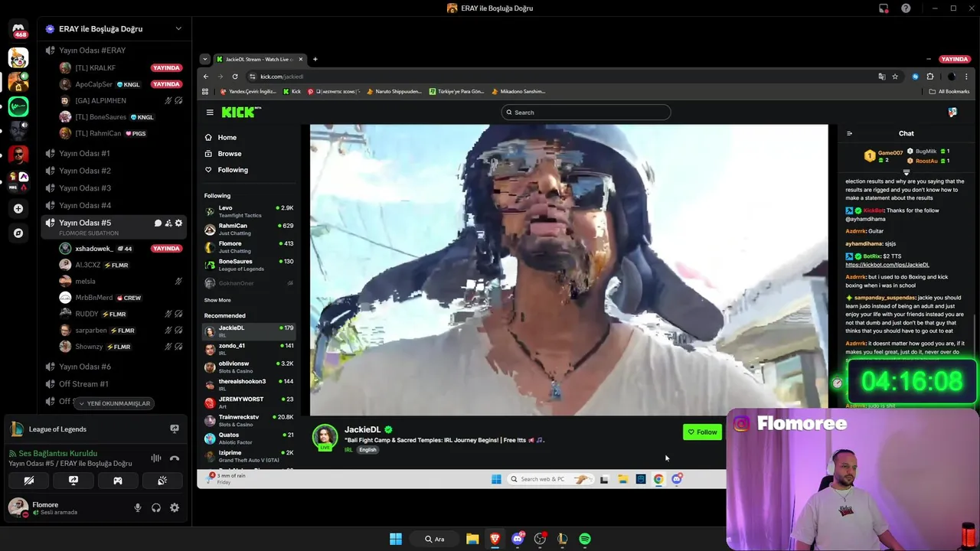
Task: Join voice channel Yayın Odası #3
Action: (84, 187)
